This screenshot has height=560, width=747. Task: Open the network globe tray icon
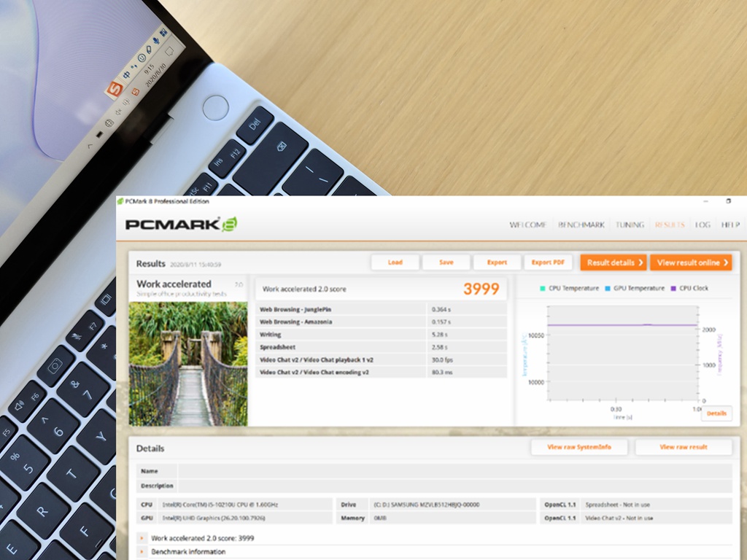[x=109, y=123]
